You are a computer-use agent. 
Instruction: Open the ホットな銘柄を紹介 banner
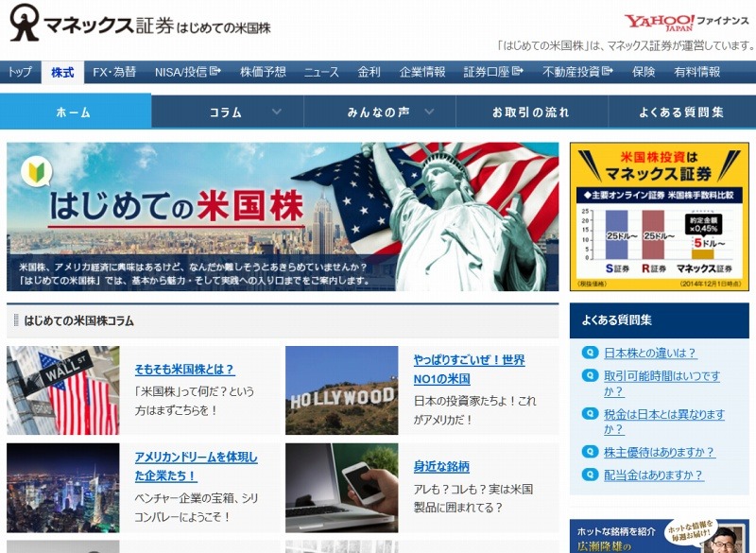point(659,536)
